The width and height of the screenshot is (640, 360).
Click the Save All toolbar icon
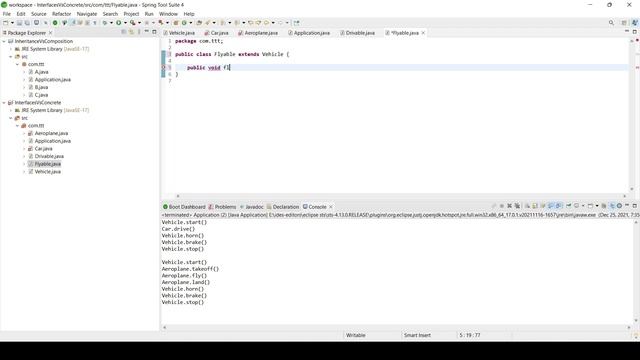click(27, 23)
